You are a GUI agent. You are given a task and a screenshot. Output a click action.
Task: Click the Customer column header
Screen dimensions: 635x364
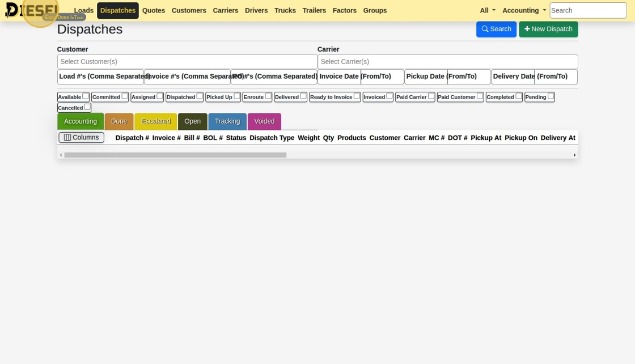385,138
